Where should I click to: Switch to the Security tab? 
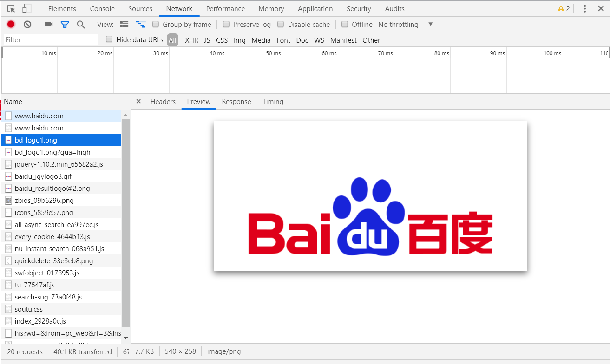click(359, 8)
